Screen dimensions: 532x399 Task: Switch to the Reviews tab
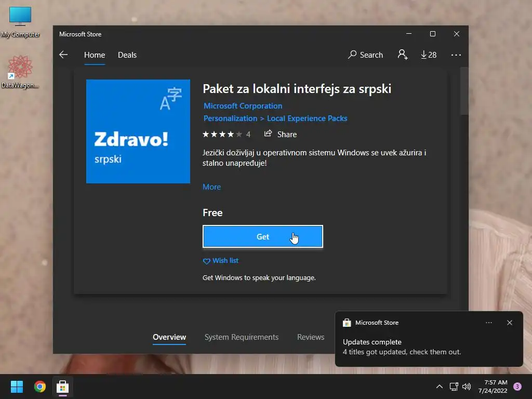pos(311,337)
